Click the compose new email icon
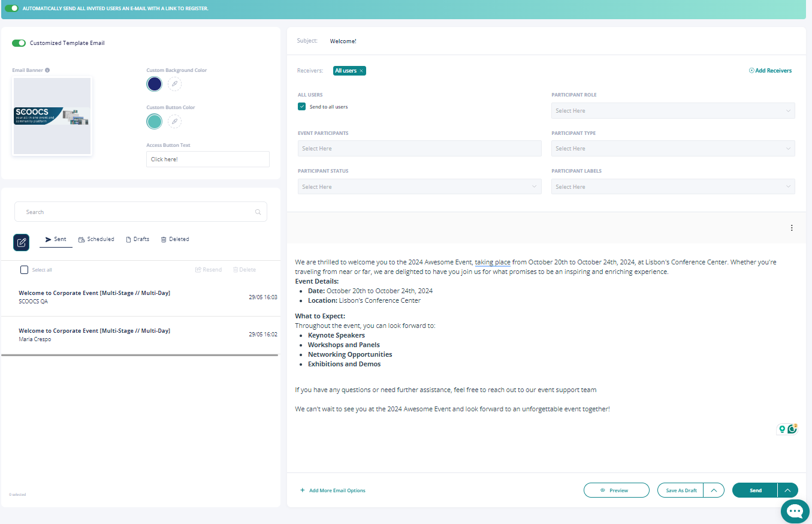812x524 pixels. (22, 242)
